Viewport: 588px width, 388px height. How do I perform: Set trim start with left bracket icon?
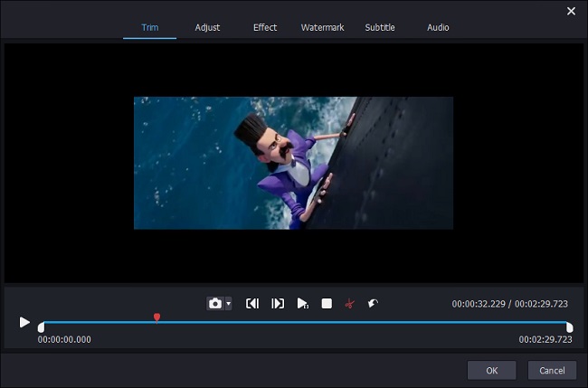point(252,303)
